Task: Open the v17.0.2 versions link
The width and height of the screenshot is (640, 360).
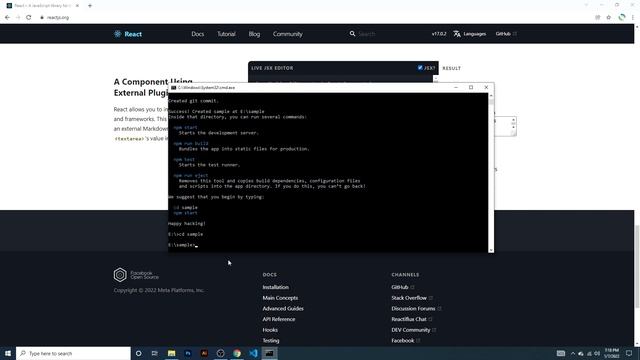Action: click(x=439, y=34)
